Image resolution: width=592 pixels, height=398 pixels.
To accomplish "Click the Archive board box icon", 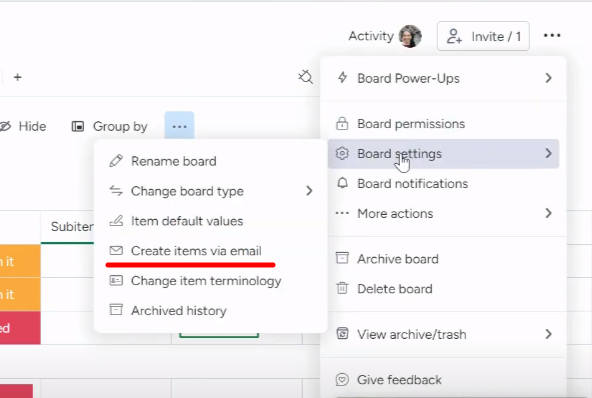I will coord(342,258).
